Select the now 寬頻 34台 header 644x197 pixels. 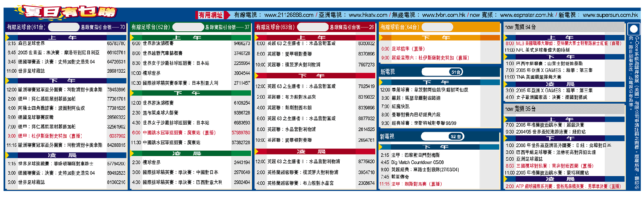(564, 27)
